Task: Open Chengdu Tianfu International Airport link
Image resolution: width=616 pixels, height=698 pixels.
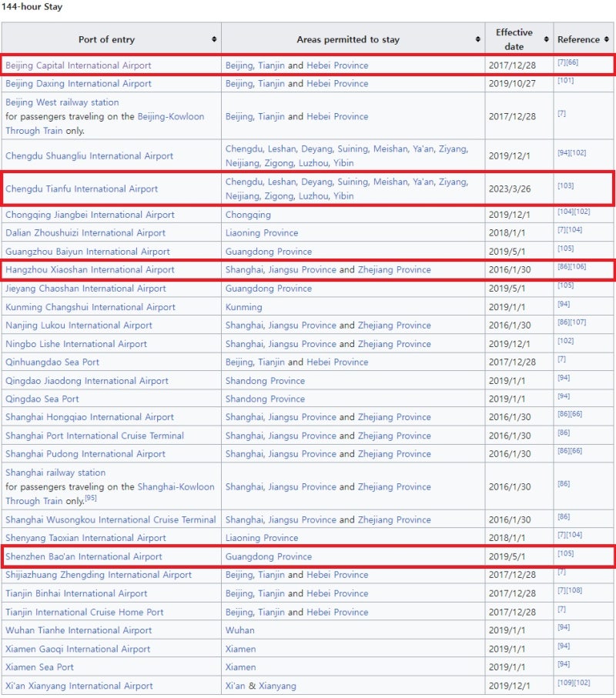Action: [x=82, y=189]
